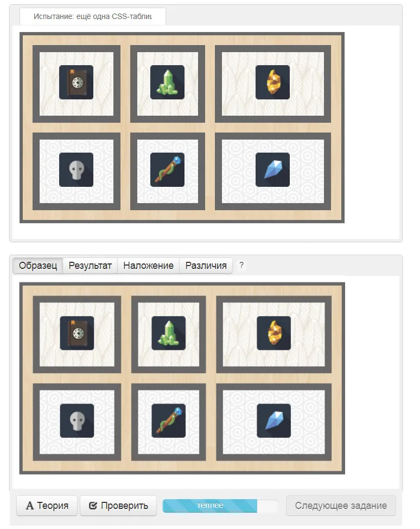Select the green crystal icon in top preview
Viewport: 420px width, 529px height.
167,83
